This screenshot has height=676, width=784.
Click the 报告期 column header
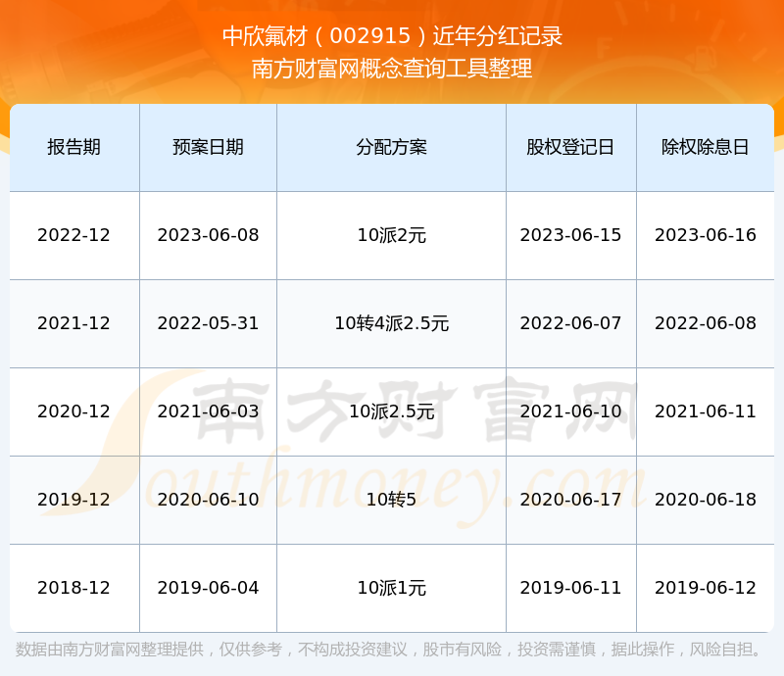click(x=74, y=147)
